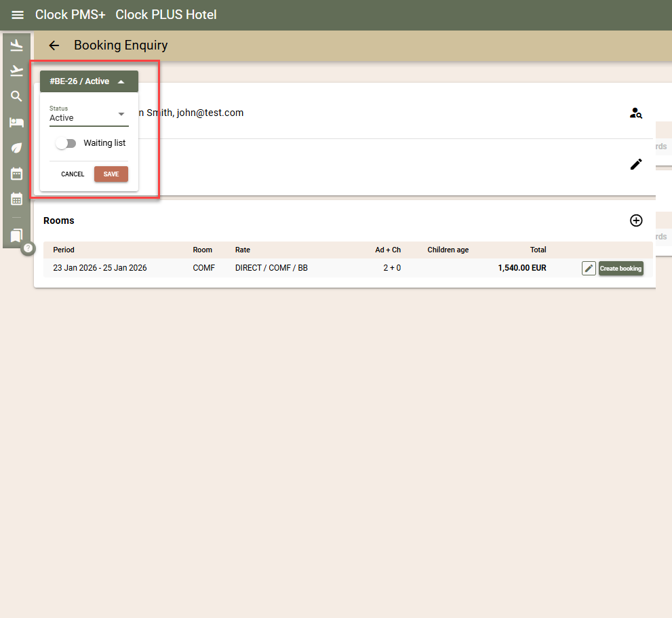Edit the COMF room row pencil

(589, 269)
